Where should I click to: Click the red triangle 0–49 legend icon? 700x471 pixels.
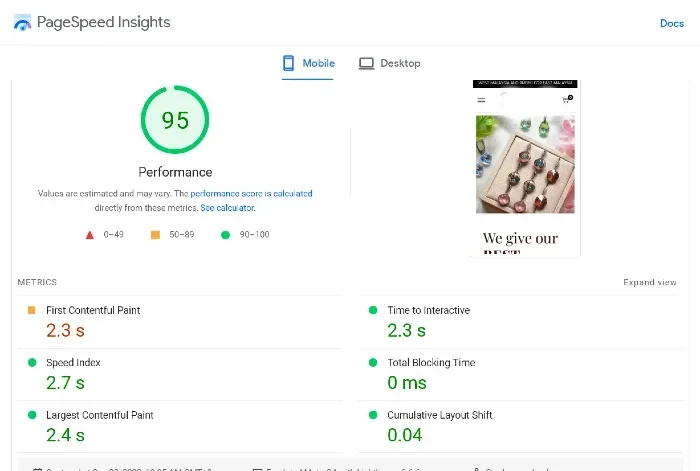pos(90,235)
